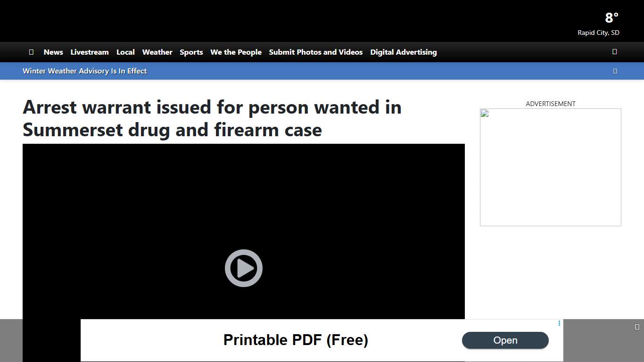644x362 pixels.
Task: Visit the We the People page
Action: 236,52
